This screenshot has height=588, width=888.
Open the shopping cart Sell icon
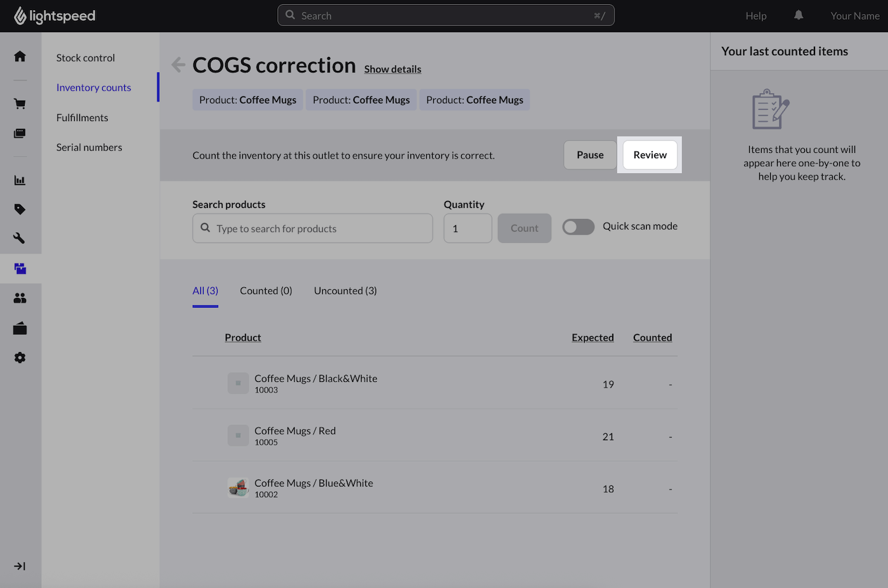pyautogui.click(x=20, y=104)
